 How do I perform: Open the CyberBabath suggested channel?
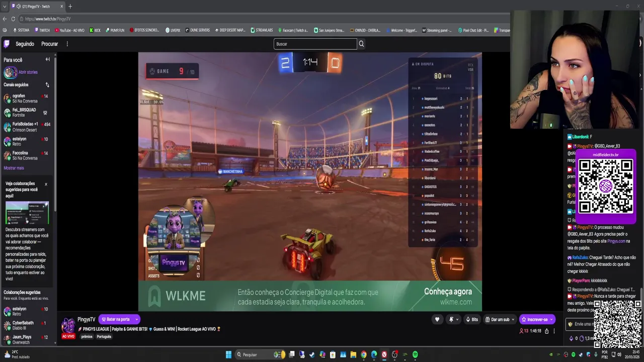(x=26, y=325)
